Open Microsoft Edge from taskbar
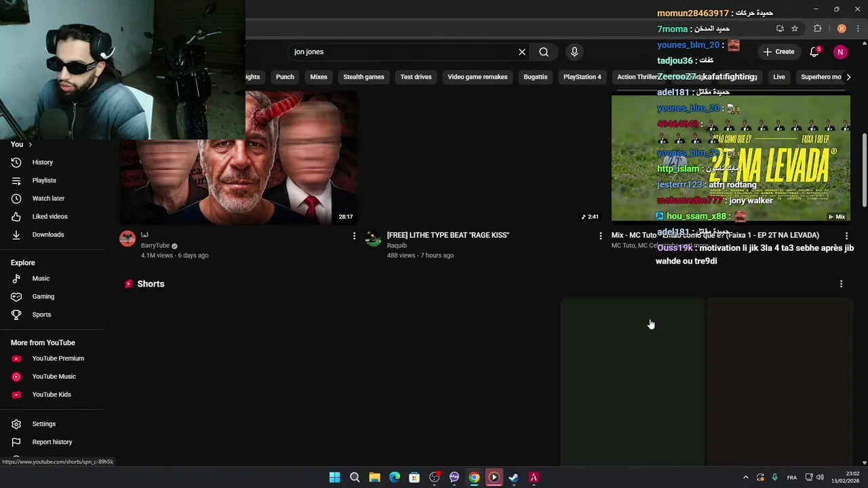 tap(395, 478)
